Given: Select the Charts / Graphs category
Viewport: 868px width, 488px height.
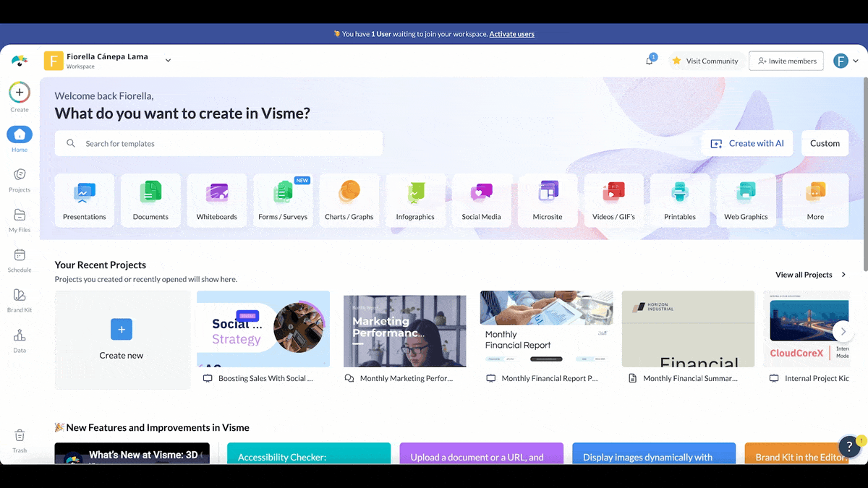Looking at the screenshot, I should [349, 200].
